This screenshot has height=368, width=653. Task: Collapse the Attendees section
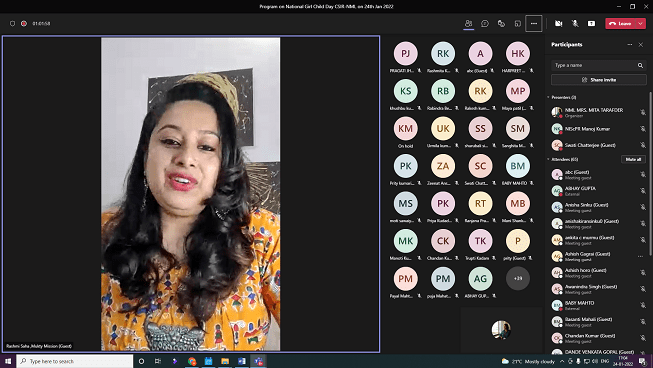(548, 159)
